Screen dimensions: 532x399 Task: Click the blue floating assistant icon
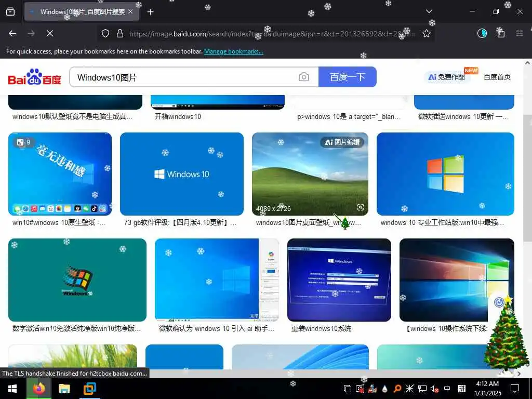click(499, 302)
